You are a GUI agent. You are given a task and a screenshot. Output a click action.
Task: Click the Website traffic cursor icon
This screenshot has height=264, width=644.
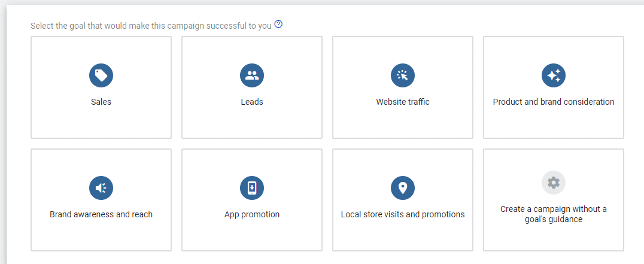point(403,75)
